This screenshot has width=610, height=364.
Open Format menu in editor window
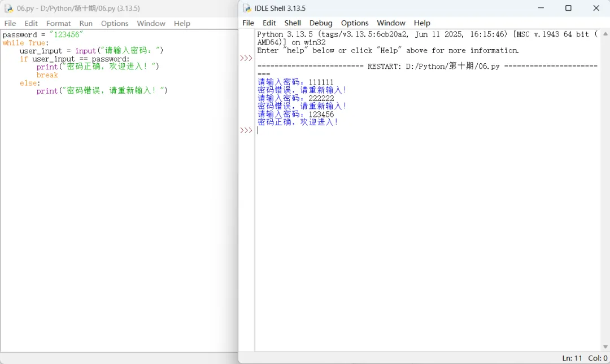(58, 23)
